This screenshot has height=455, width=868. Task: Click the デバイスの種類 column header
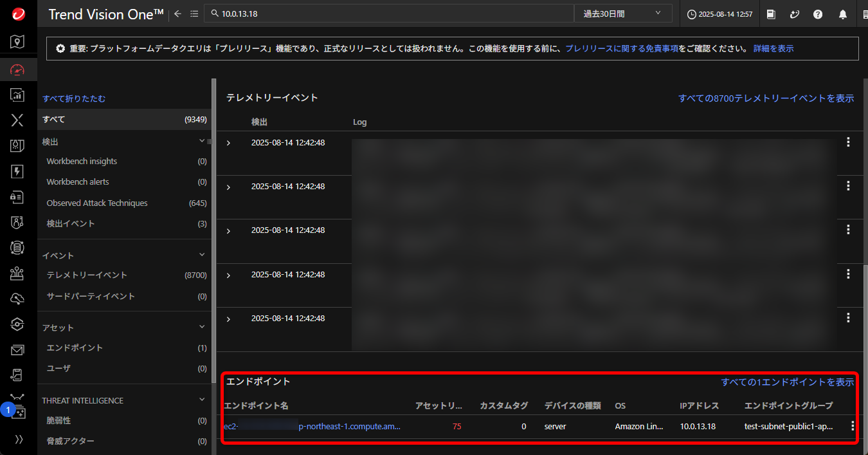(x=572, y=405)
